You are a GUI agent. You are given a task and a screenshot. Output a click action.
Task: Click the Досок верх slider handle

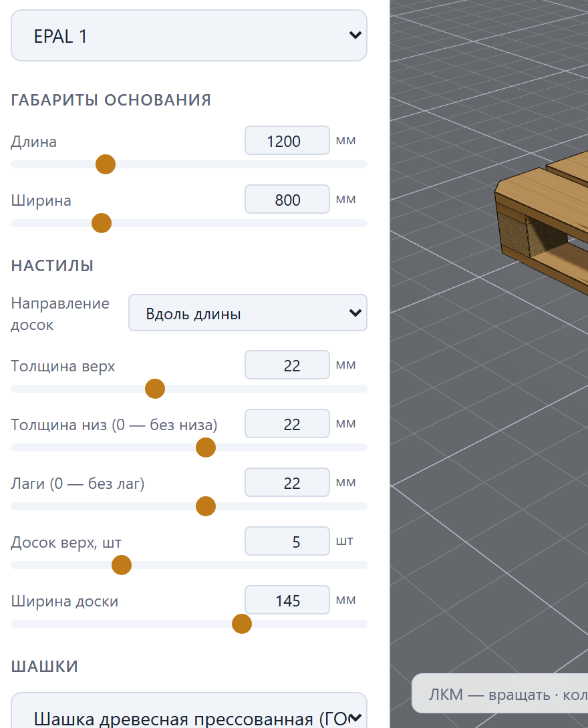122,565
